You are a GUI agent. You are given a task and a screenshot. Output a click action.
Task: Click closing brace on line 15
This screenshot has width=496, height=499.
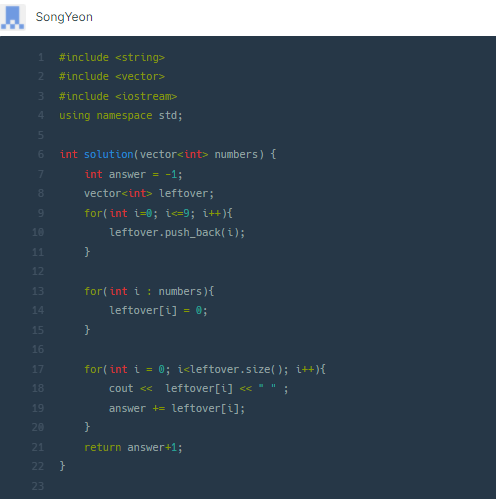point(87,330)
